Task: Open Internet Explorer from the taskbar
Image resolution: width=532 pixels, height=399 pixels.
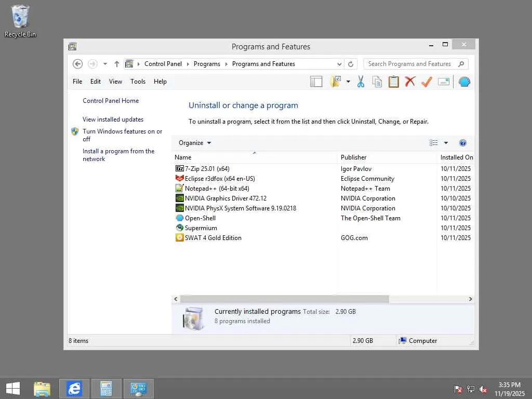Action: [74, 389]
